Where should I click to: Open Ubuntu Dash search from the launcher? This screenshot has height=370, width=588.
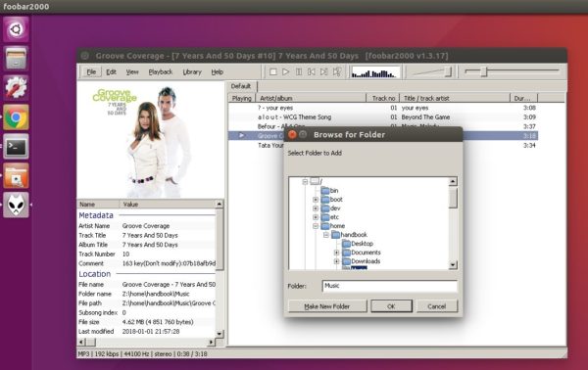[x=16, y=28]
